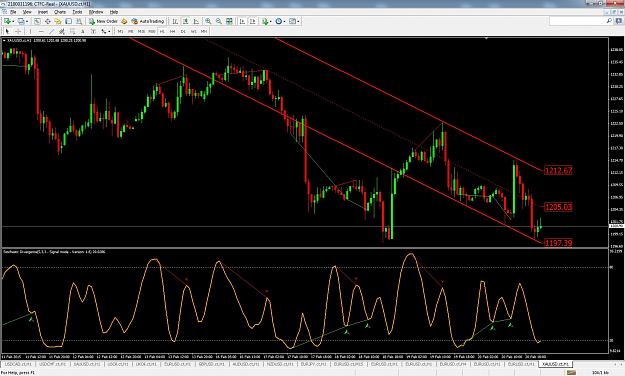Open the Terminal window icon
Viewport: 625px width, 376px height.
(69, 21)
